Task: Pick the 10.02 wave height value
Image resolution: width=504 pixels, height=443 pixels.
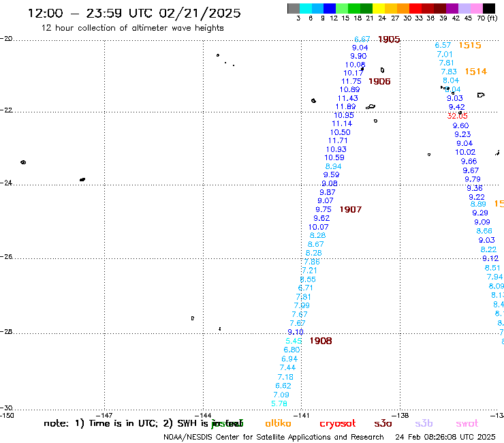Action: coord(465,152)
